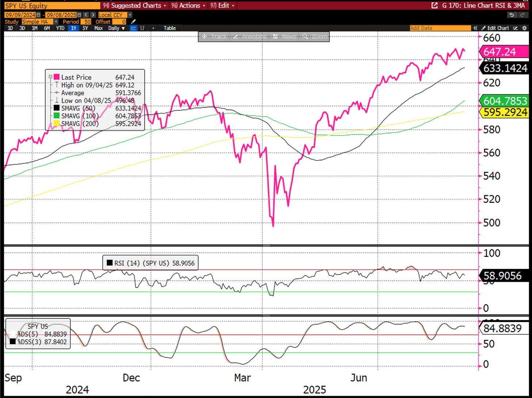Image resolution: width=532 pixels, height=398 pixels.
Task: Collapse panel with double-left chevron icon
Action: tap(475, 28)
